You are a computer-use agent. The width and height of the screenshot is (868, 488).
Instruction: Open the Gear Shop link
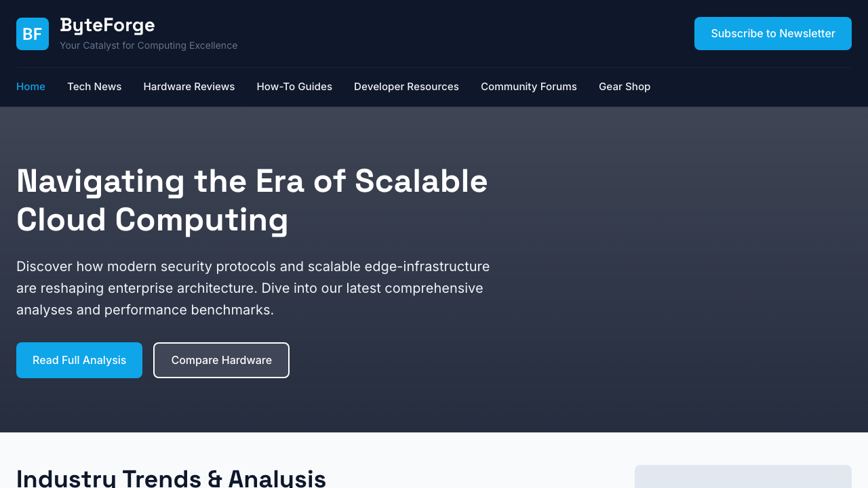click(x=624, y=87)
